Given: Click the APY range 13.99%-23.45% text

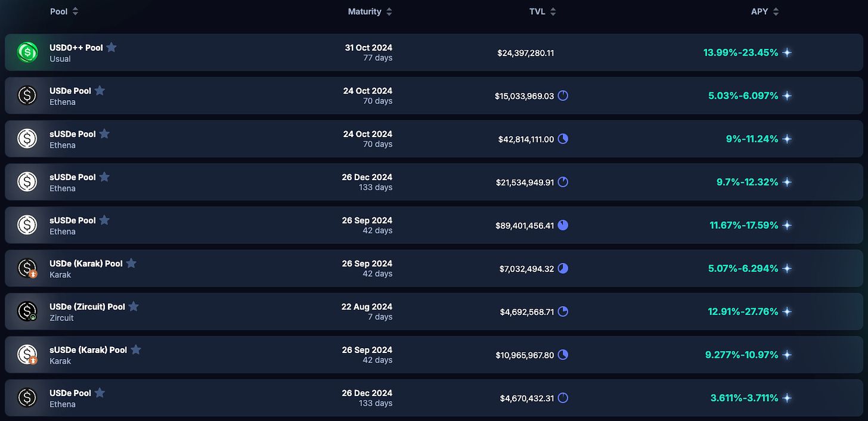Looking at the screenshot, I should (741, 52).
